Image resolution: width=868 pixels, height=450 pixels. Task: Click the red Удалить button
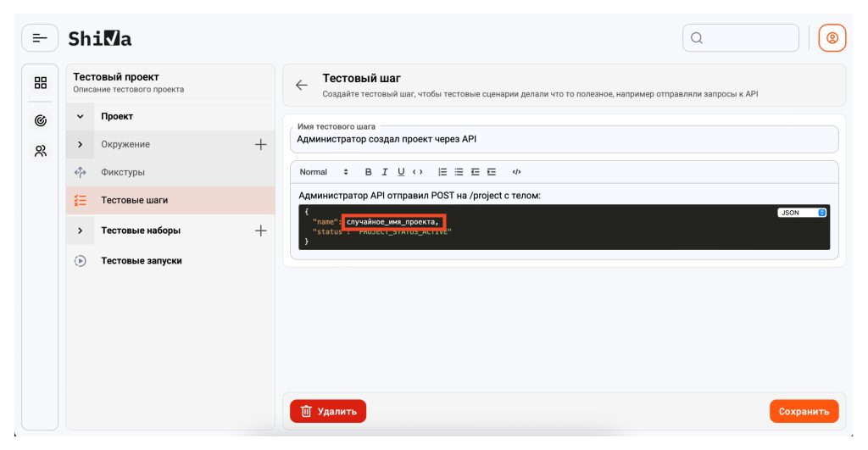coord(328,412)
